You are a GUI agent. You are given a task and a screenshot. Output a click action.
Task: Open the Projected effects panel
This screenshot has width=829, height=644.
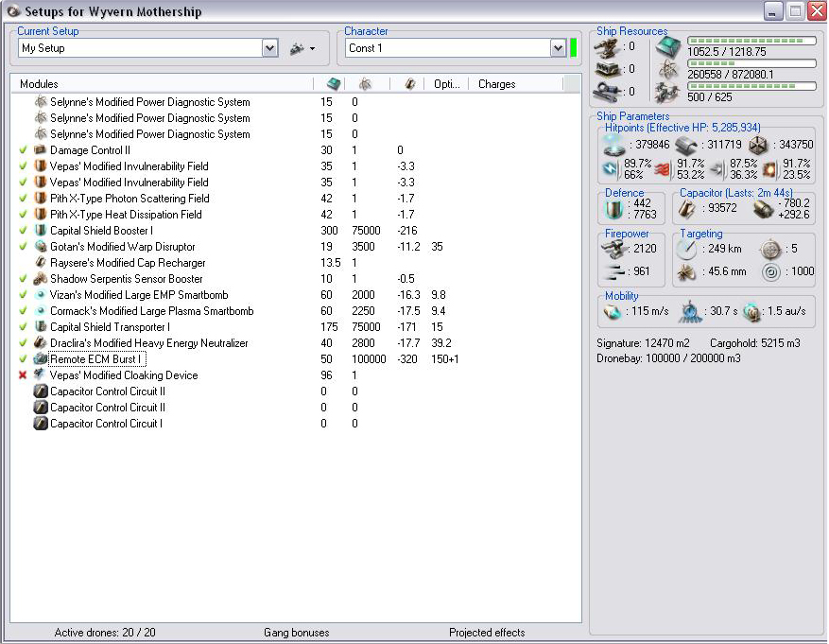tap(487, 633)
